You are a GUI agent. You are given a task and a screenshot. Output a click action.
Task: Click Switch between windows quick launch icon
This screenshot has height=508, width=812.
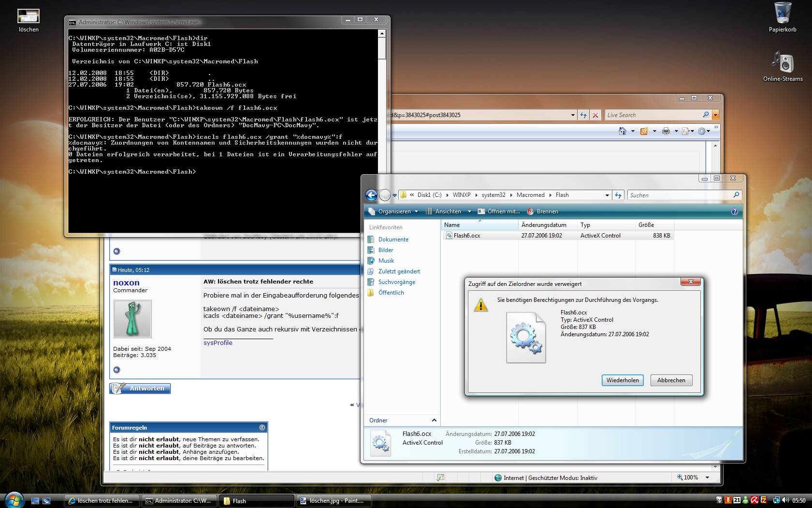point(46,501)
